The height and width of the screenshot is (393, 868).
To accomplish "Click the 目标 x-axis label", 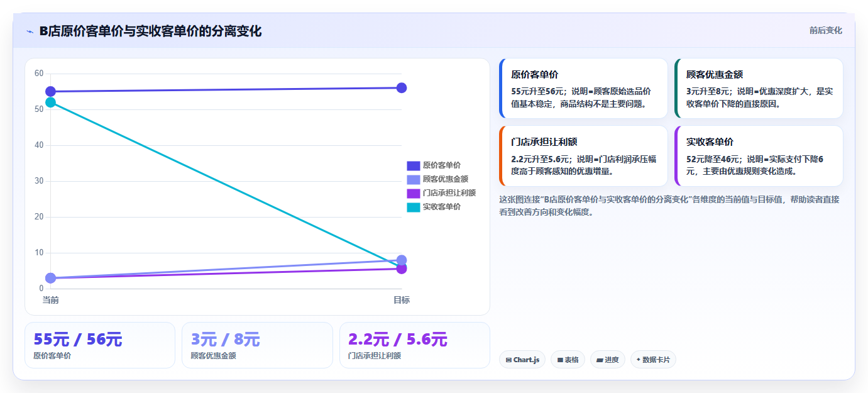I will point(402,300).
